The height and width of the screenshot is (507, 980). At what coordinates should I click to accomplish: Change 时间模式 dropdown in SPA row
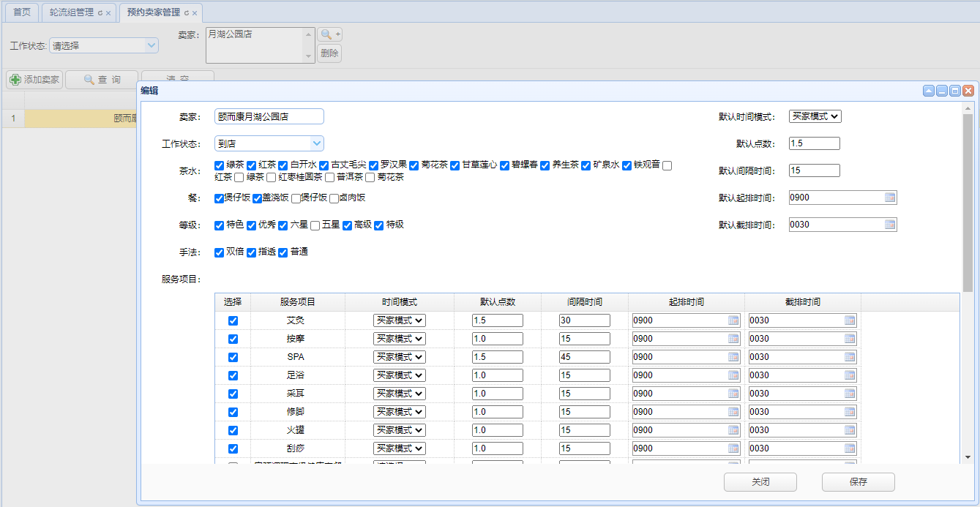pos(400,357)
